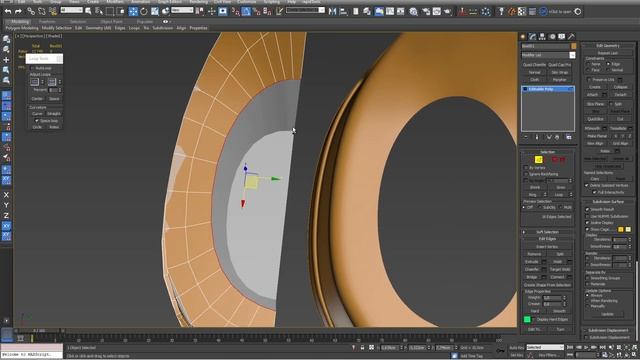Switch to the Hierarchy command panel tab
The height and width of the screenshot is (360, 640).
(542, 37)
